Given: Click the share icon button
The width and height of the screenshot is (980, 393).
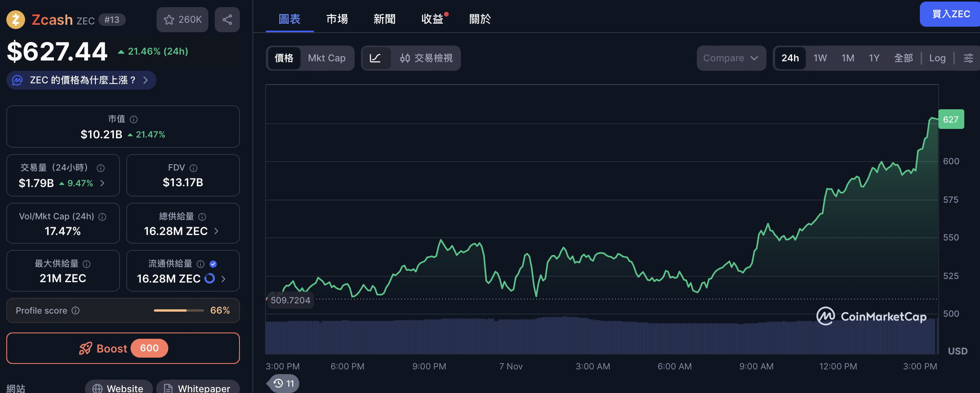Looking at the screenshot, I should pyautogui.click(x=227, y=20).
